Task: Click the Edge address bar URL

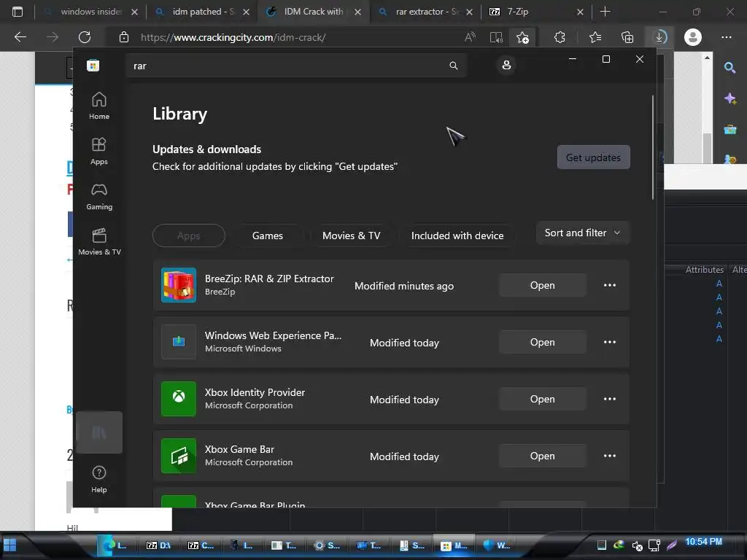Action: pyautogui.click(x=233, y=37)
